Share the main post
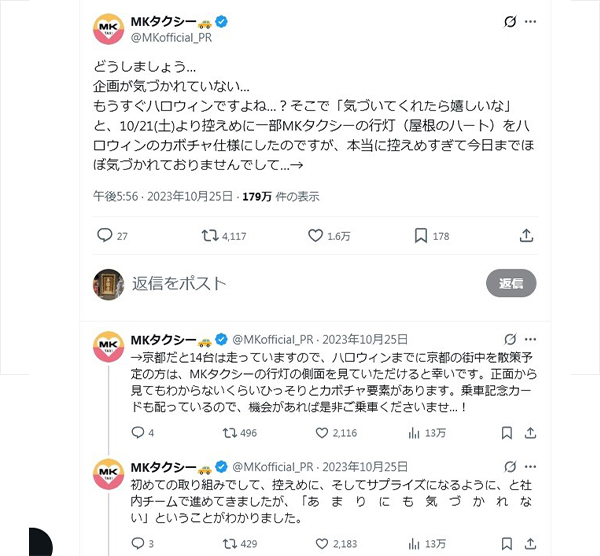The height and width of the screenshot is (556, 600). click(526, 236)
